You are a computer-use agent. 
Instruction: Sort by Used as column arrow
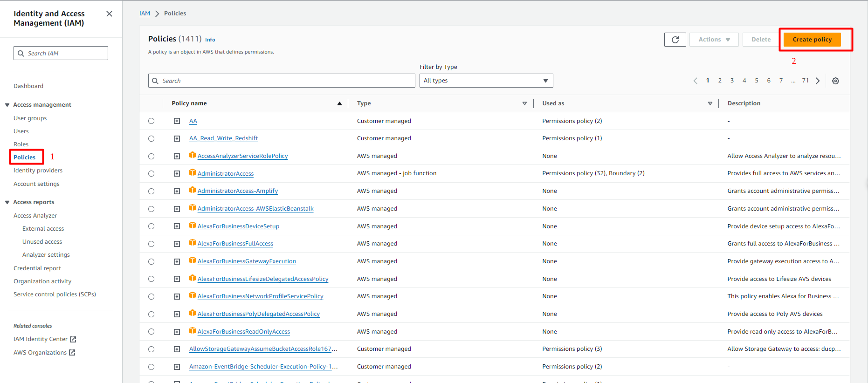tap(710, 104)
